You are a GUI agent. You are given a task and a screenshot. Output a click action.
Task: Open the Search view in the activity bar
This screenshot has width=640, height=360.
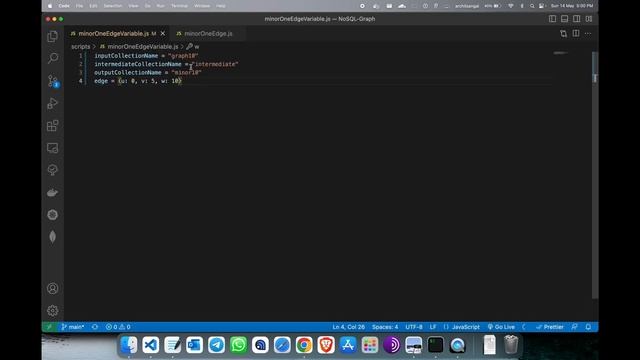click(53, 58)
